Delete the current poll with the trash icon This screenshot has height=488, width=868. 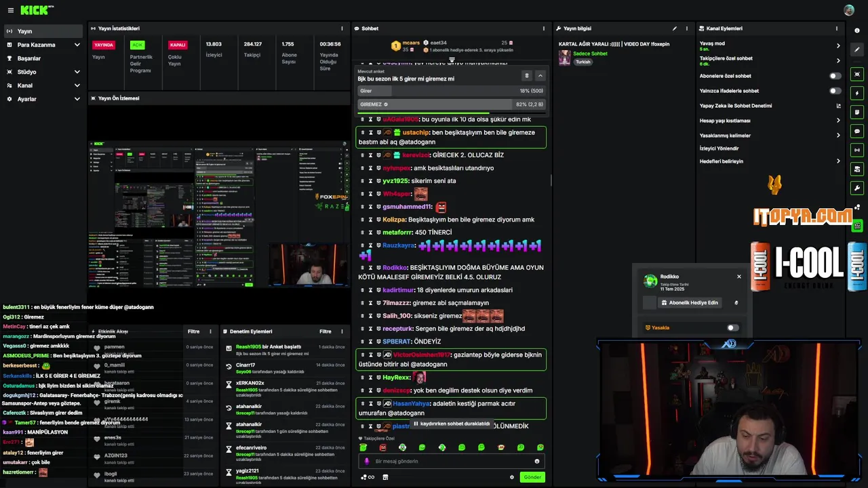pyautogui.click(x=526, y=75)
